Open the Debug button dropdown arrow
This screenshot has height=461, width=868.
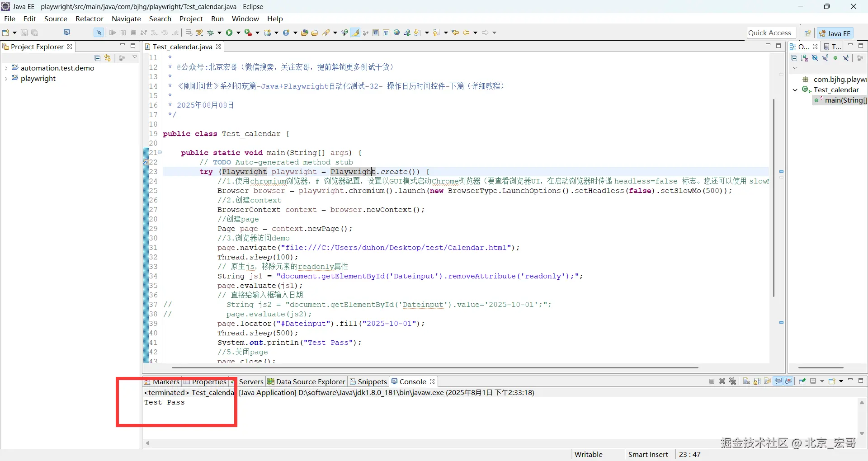click(219, 33)
